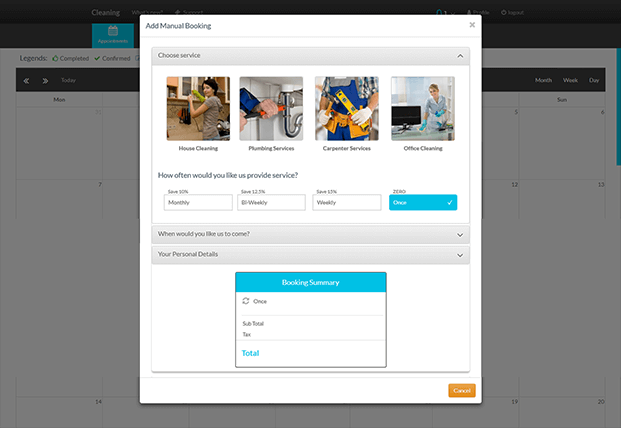Switch calendar to Week view

[570, 80]
